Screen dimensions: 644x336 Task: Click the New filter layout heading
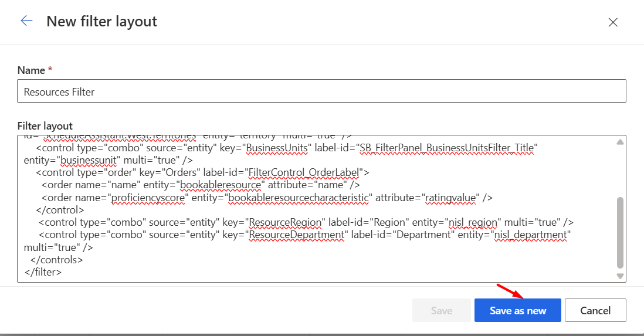point(101,22)
